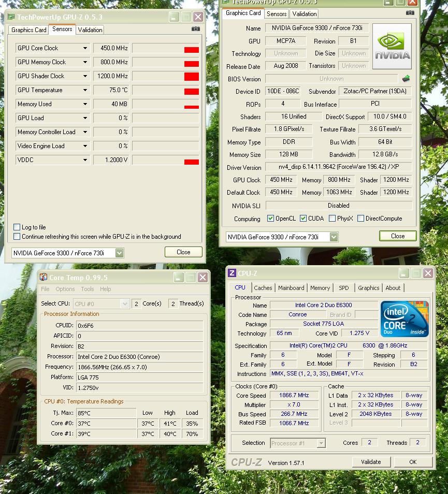The height and width of the screenshot is (494, 448).
Task: Open GPU selector dropdown in Graphics Card window
Action: click(x=334, y=237)
